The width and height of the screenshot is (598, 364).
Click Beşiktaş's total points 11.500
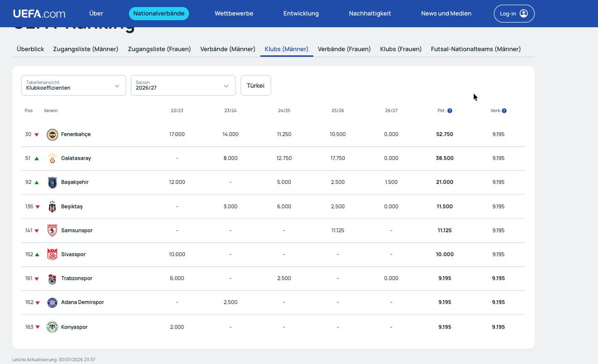click(x=445, y=206)
